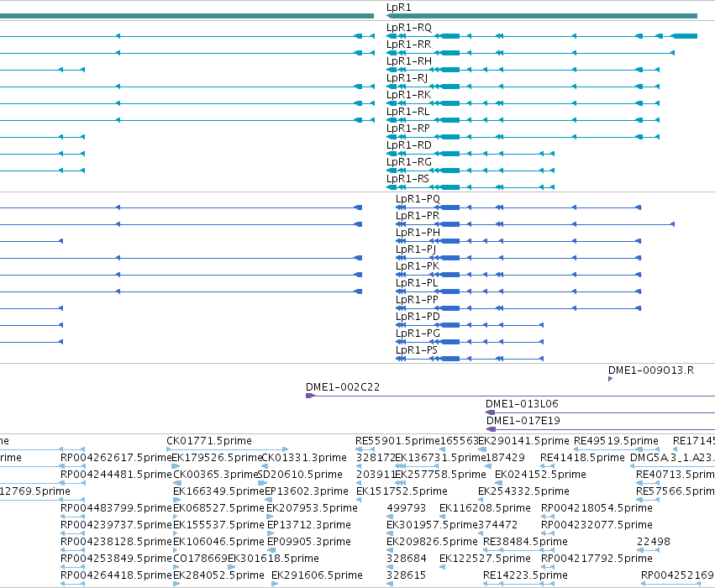715x588 pixels.
Task: Select EST SD20610.5prime label
Action: point(300,475)
